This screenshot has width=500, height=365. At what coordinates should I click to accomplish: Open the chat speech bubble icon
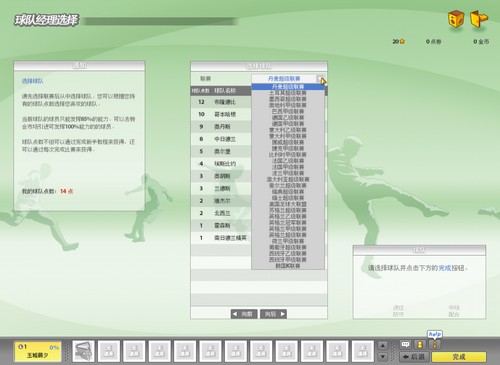pyautogui.click(x=406, y=344)
